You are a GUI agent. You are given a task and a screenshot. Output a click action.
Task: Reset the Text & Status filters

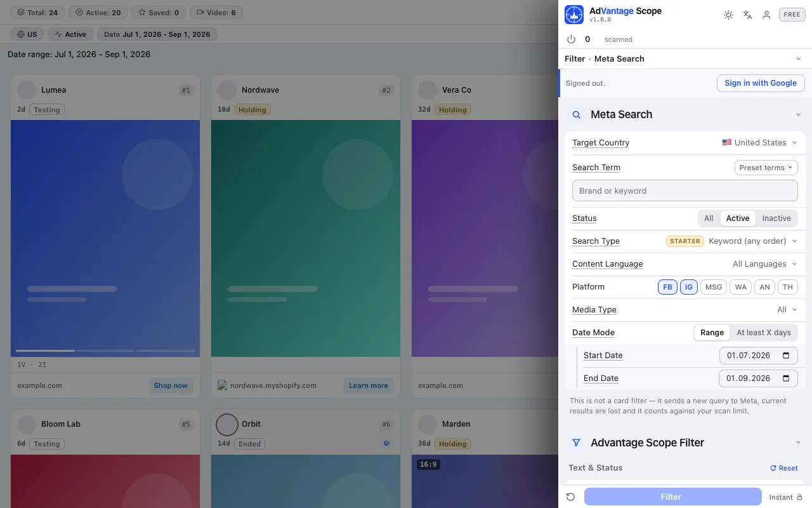point(784,468)
